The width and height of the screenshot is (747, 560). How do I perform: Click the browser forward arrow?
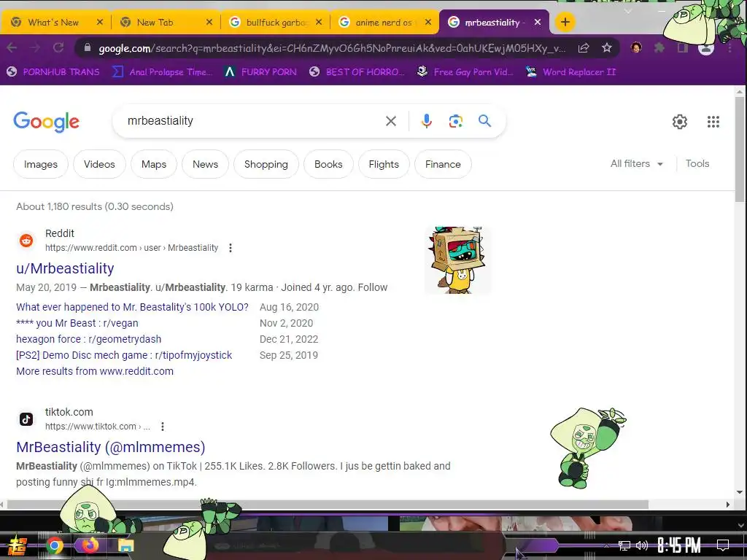[35, 47]
